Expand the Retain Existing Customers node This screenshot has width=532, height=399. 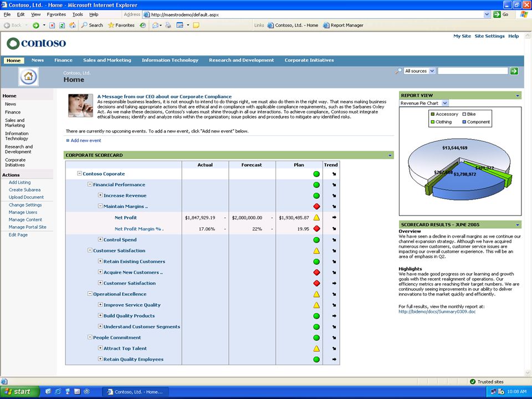click(100, 261)
